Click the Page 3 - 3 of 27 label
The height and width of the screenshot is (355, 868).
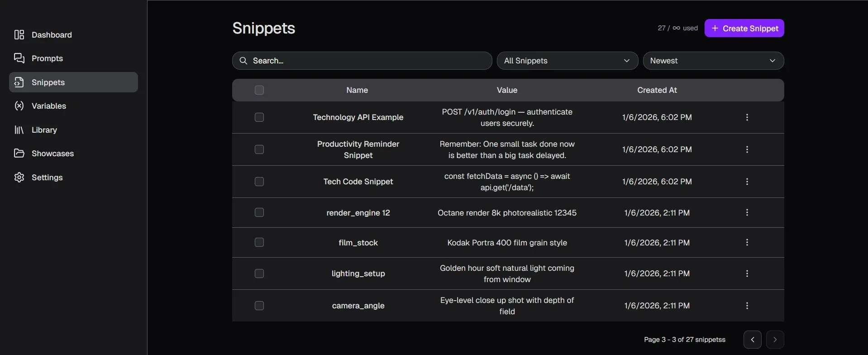pos(685,340)
